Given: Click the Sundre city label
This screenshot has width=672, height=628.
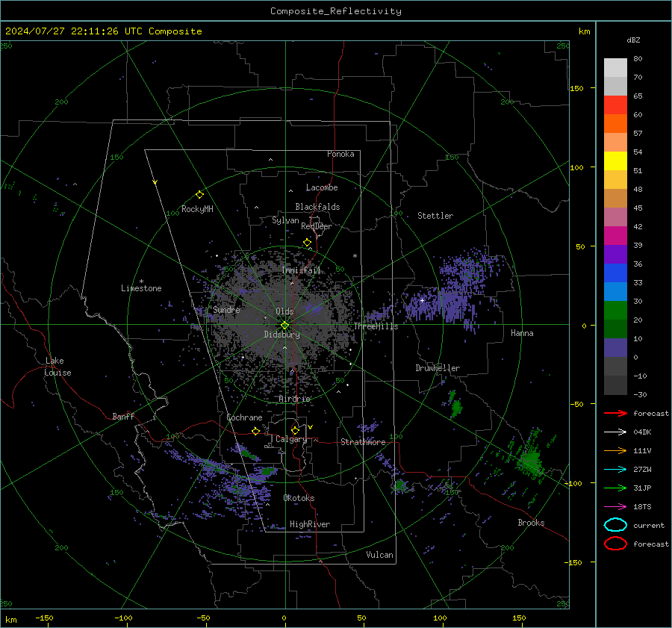Looking at the screenshot, I should tap(226, 310).
